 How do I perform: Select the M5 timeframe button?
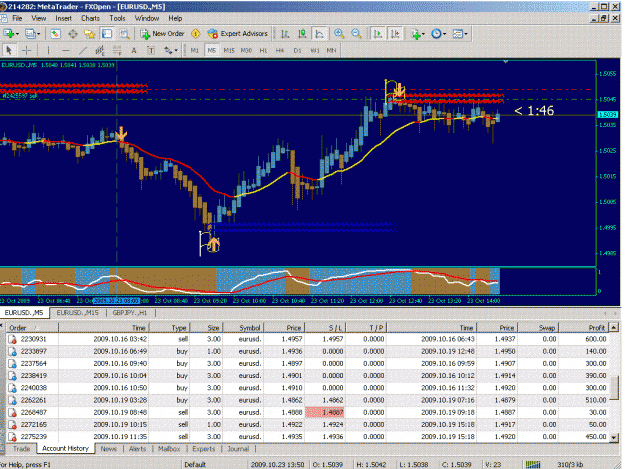[x=212, y=50]
